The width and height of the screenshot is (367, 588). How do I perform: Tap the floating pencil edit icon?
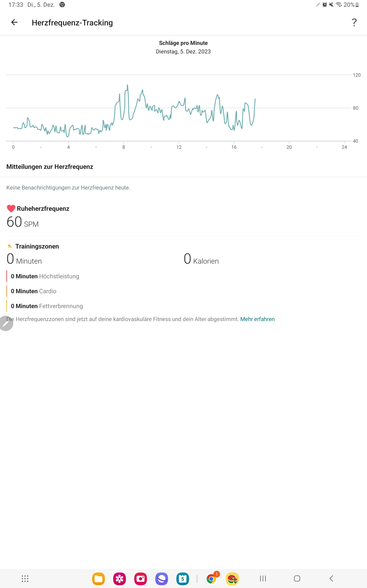coord(6,323)
